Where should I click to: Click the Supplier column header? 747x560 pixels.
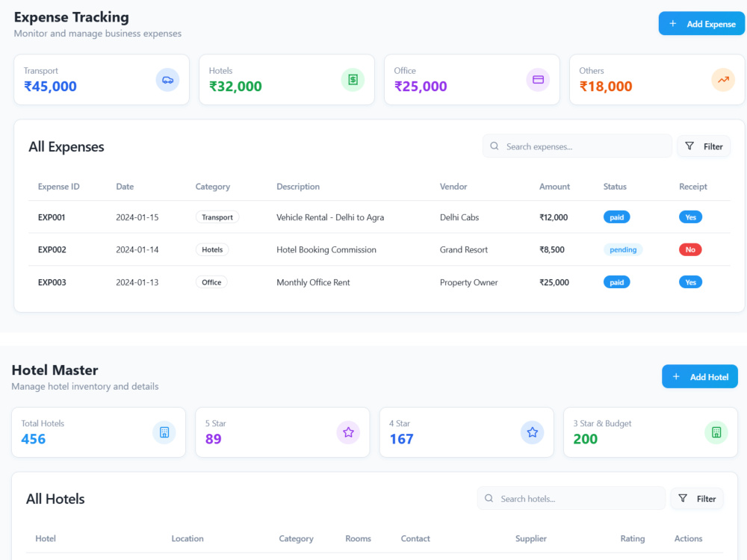530,538
